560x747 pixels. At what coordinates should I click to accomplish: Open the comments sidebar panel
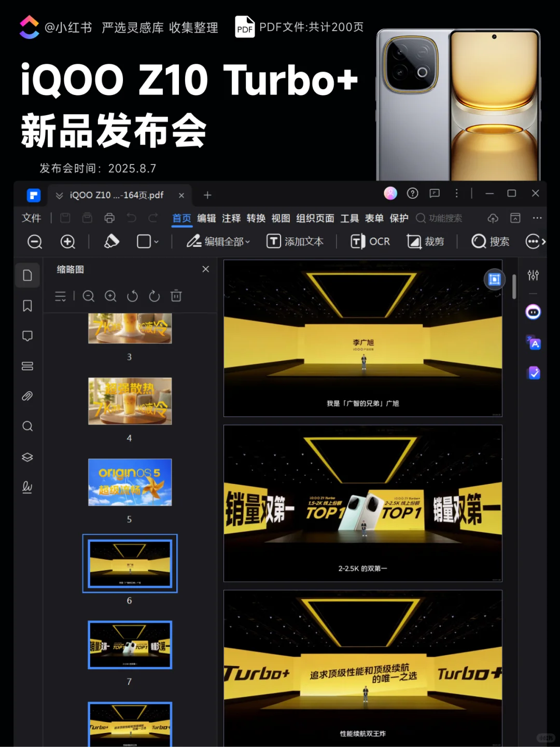(27, 336)
